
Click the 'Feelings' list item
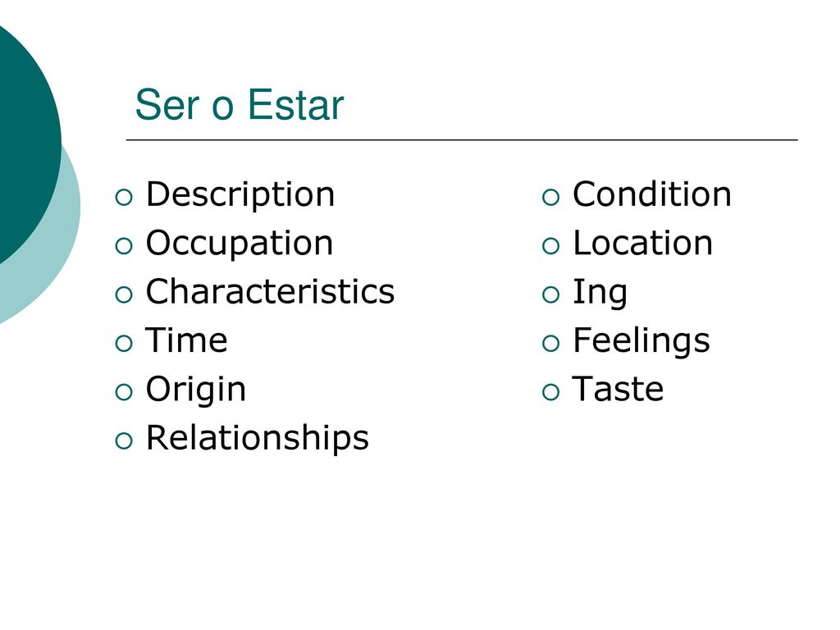tap(641, 342)
